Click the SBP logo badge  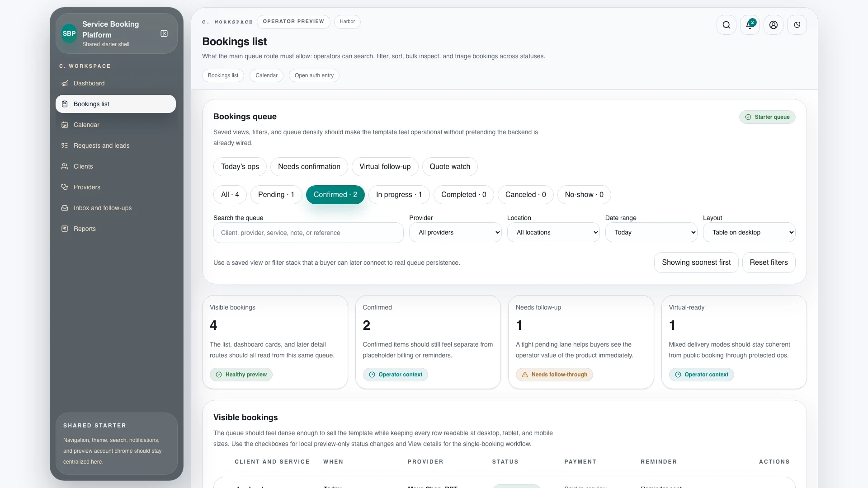[x=69, y=33]
